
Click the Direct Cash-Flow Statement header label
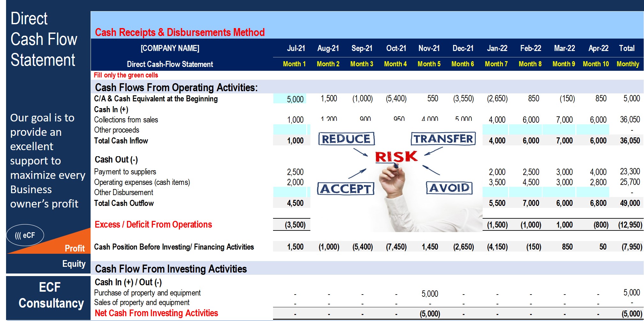(170, 64)
